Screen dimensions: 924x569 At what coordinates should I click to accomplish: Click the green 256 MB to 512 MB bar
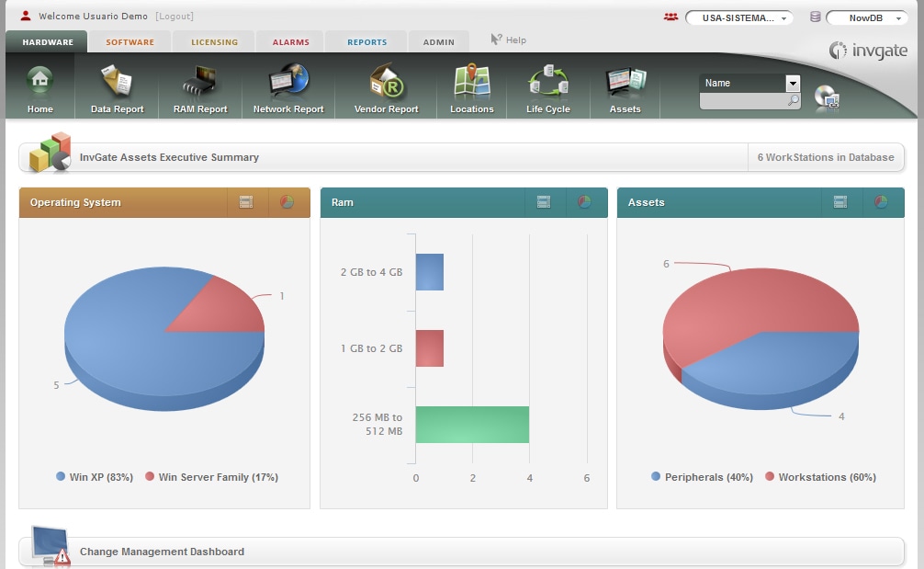pos(472,425)
